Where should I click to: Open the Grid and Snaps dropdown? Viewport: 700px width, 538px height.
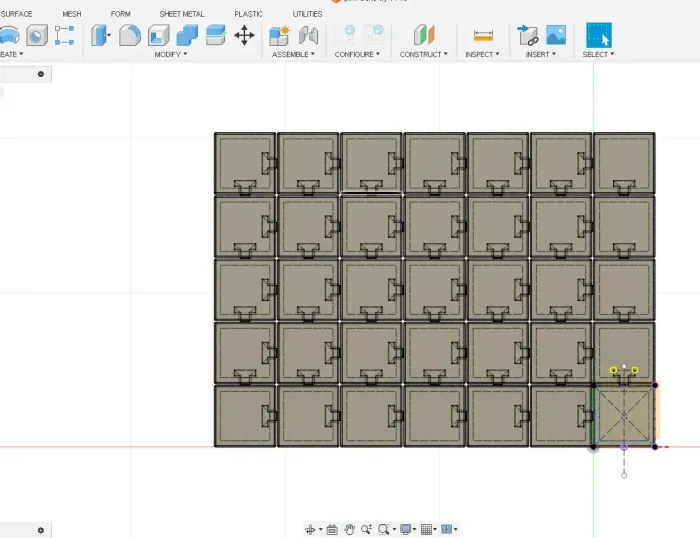click(x=428, y=529)
